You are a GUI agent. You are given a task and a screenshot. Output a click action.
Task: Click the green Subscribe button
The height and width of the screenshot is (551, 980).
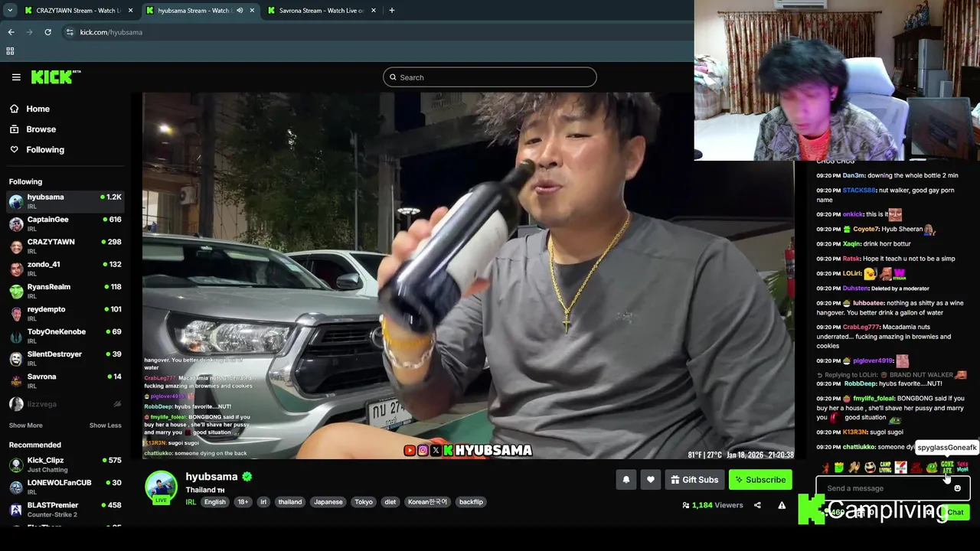pos(760,480)
